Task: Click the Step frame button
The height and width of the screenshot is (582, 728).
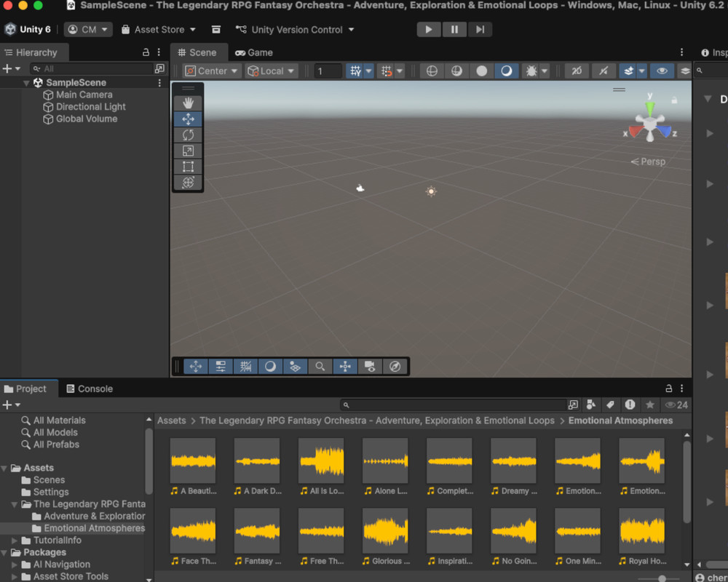Action: [x=480, y=30]
